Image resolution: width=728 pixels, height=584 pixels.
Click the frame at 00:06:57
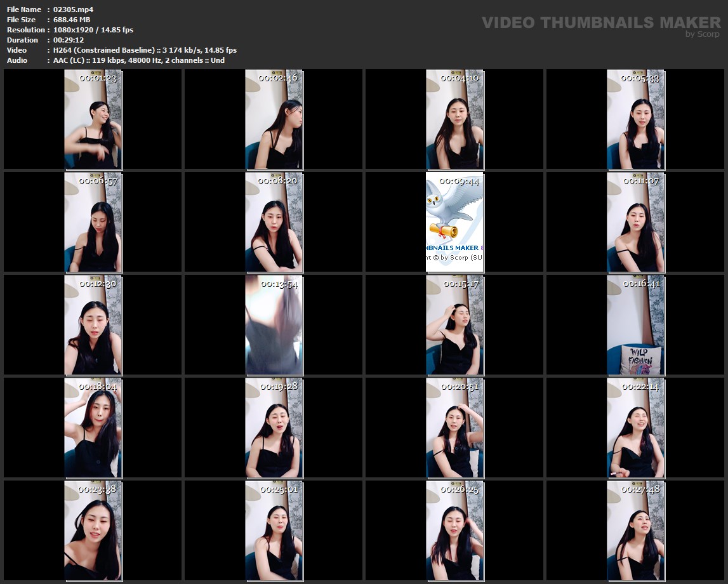[x=93, y=222]
